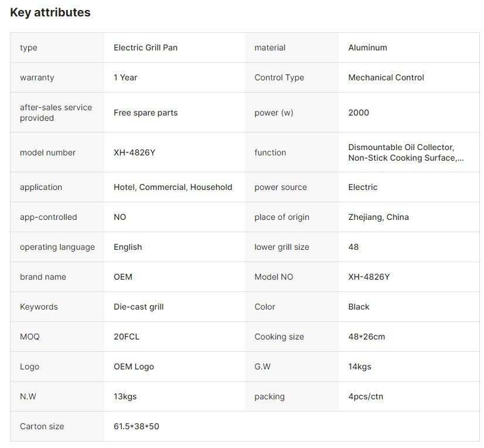Viewport: 484px width, 448px height.
Task: Select the Electric Grill Pan type value
Action: point(145,47)
